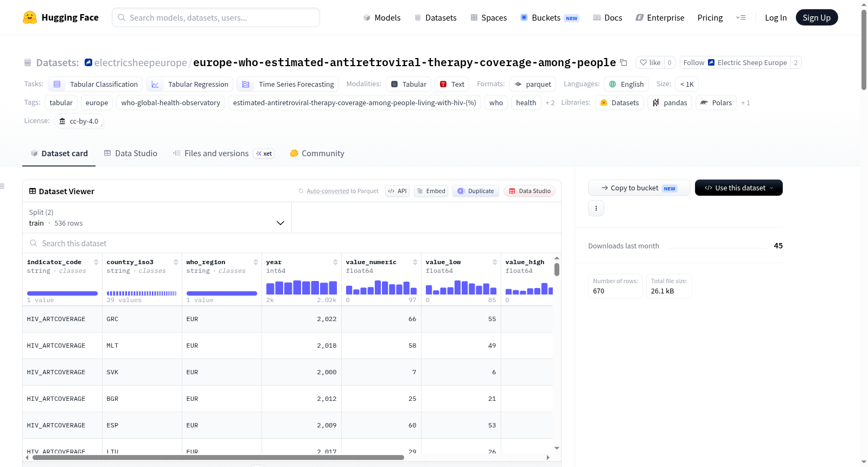Open Enterprise in top navigation
Image resolution: width=868 pixels, height=467 pixels.
pos(660,17)
